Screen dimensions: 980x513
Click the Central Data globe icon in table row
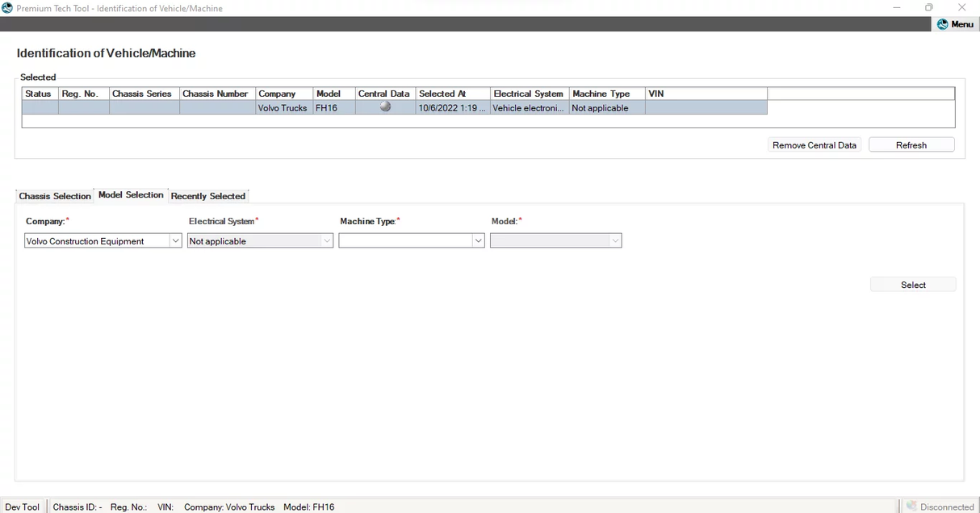click(384, 106)
